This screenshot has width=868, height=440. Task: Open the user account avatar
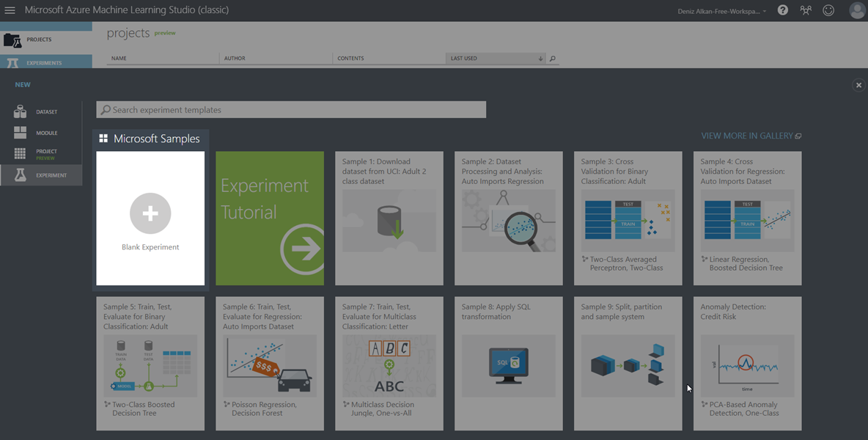pos(857,10)
